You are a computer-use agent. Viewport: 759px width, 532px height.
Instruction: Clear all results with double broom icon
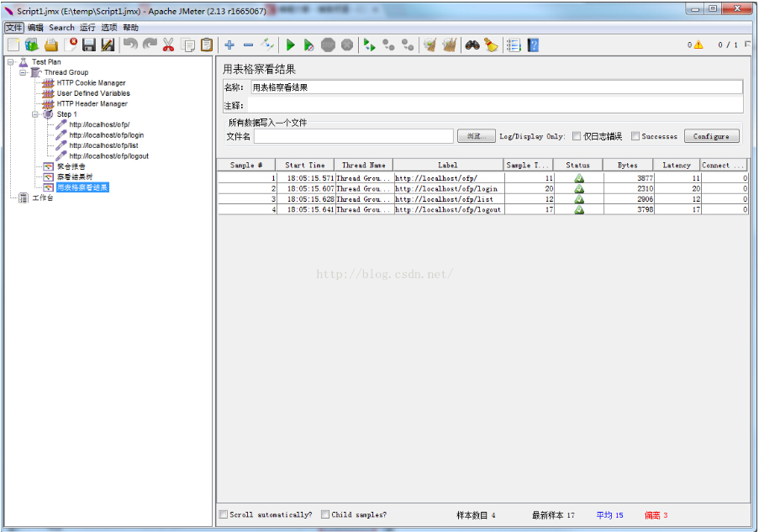tap(449, 45)
